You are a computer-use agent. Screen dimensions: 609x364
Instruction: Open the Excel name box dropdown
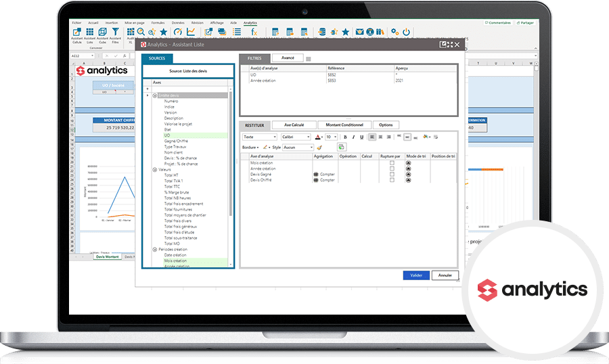pyautogui.click(x=93, y=56)
